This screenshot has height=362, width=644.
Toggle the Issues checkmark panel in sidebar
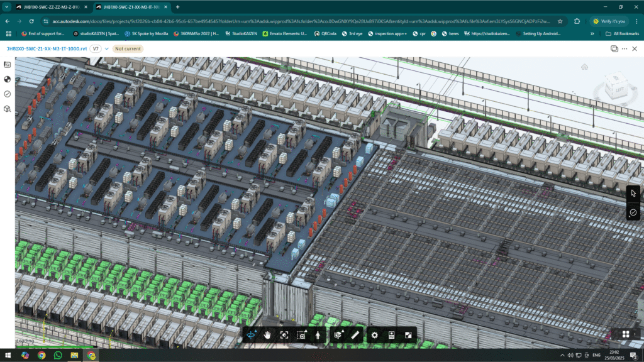tap(8, 94)
